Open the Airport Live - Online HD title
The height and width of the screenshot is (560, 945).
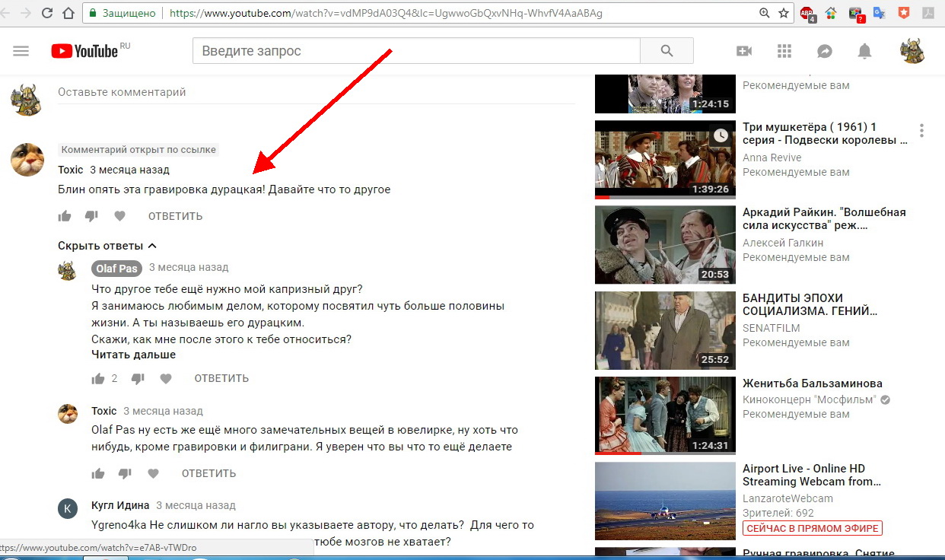[812, 475]
